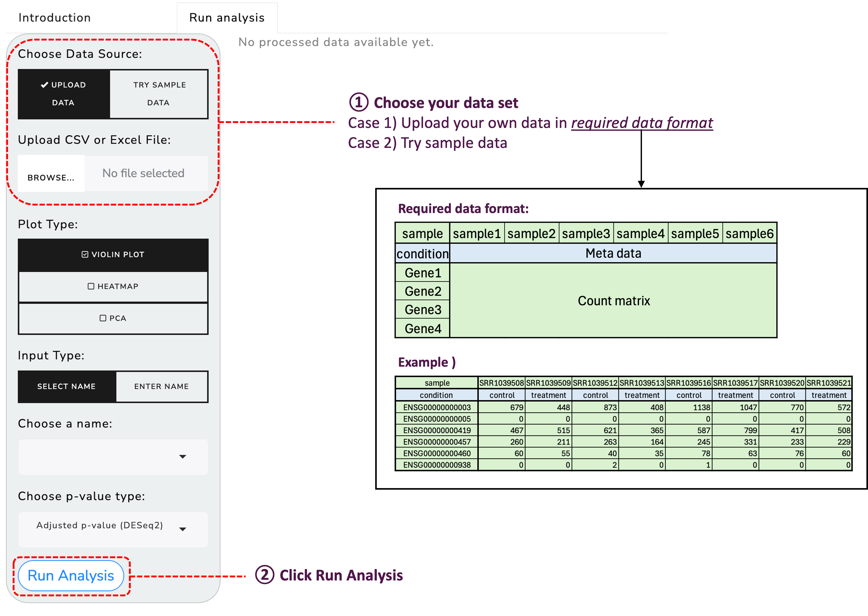Click the checkmark icon on Upload Data
Viewport: 868px width, 616px height.
(x=44, y=85)
